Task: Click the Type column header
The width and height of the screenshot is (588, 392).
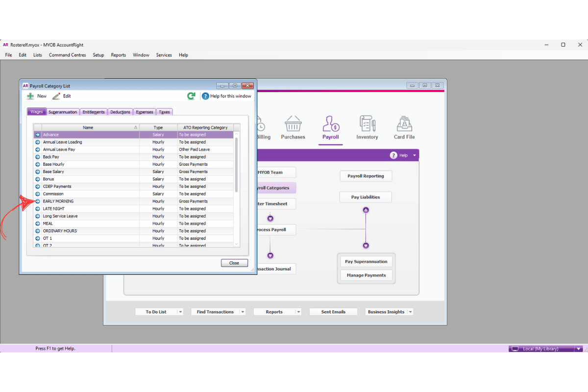Action: (x=158, y=127)
